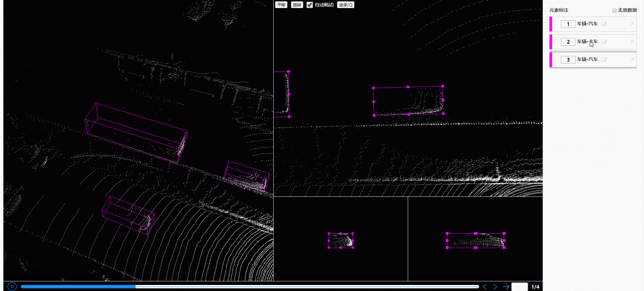Click the number field of item 3

(568, 59)
